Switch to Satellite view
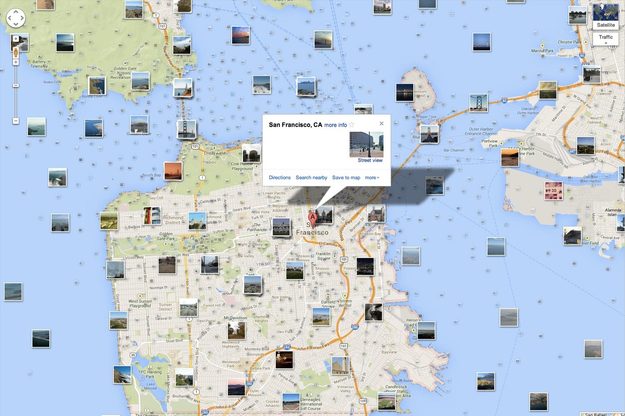The width and height of the screenshot is (625, 416). coord(605,16)
